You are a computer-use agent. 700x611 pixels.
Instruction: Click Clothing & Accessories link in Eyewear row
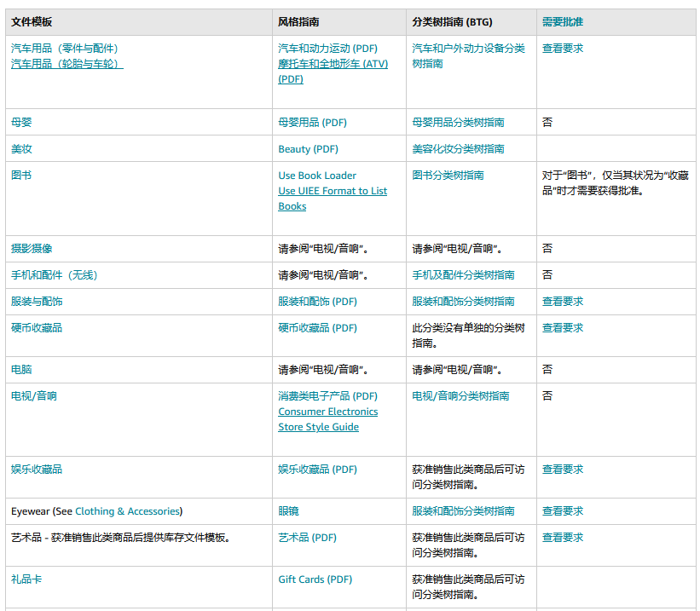point(127,511)
